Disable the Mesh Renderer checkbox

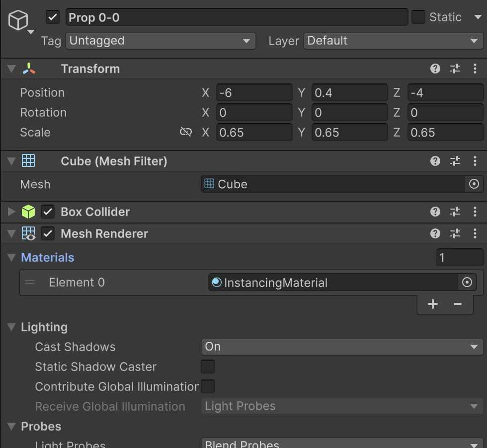coord(48,233)
